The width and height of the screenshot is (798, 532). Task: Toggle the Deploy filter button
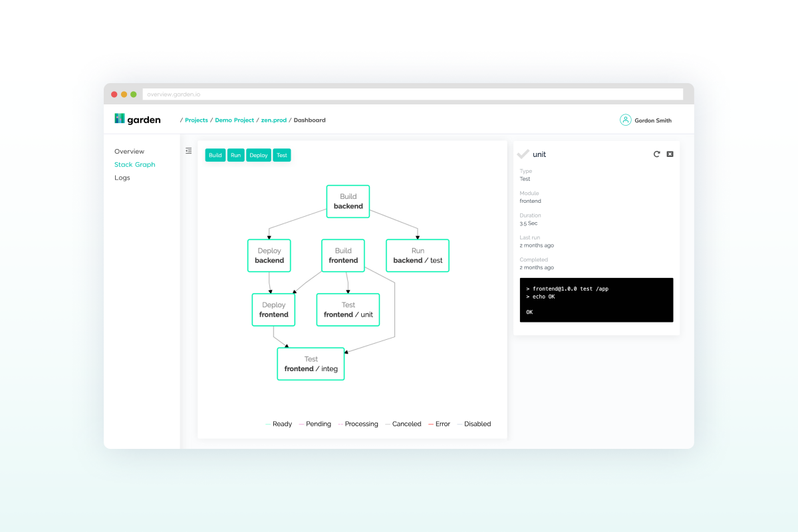pyautogui.click(x=259, y=155)
